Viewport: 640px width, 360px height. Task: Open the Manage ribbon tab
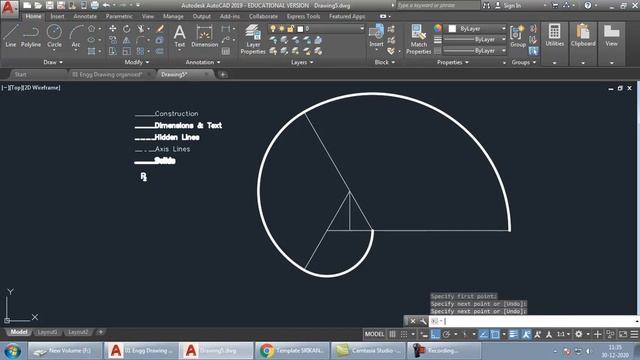coord(173,16)
